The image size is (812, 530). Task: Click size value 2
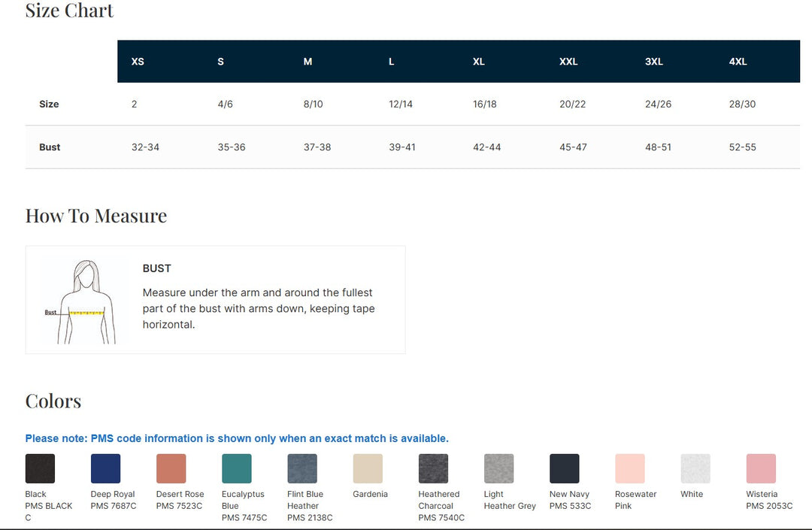coord(134,104)
